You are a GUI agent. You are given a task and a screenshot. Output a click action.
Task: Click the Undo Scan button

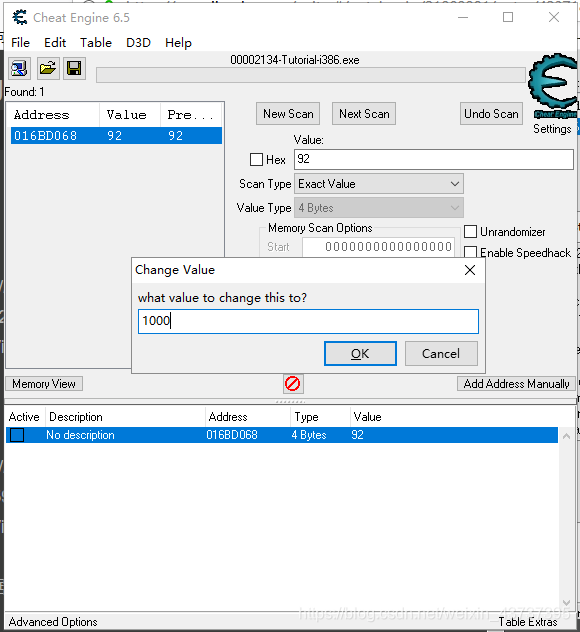pyautogui.click(x=491, y=114)
